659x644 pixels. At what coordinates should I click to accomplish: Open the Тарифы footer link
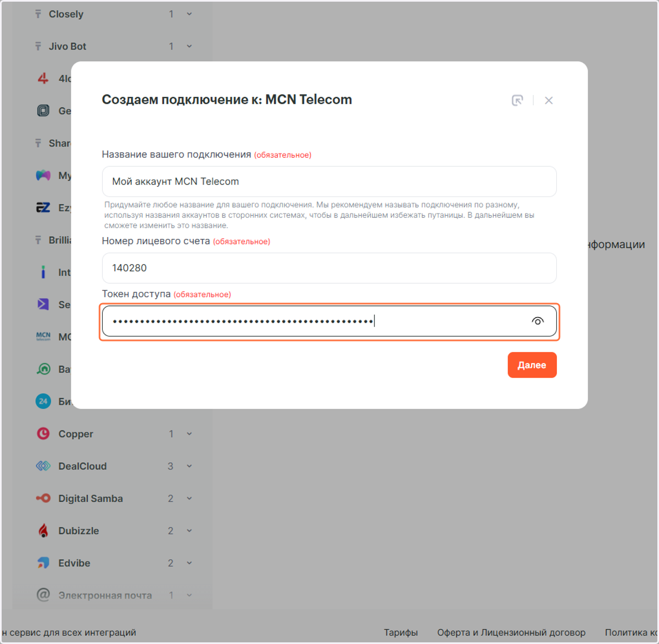(401, 632)
